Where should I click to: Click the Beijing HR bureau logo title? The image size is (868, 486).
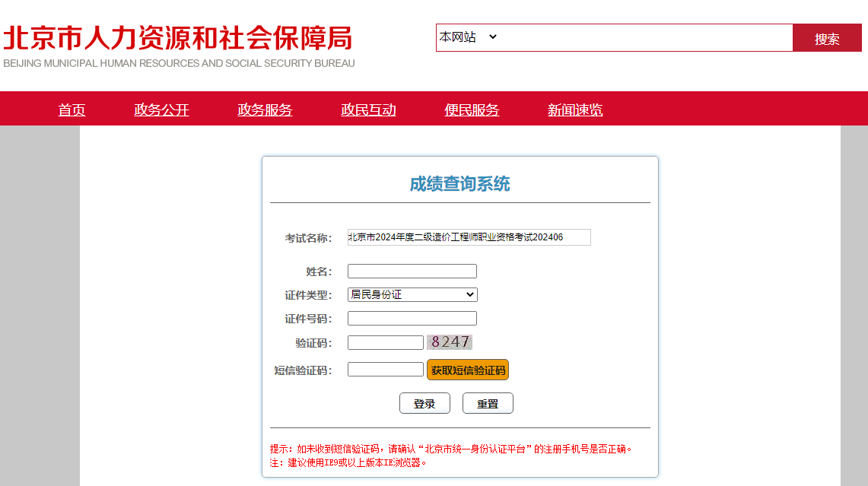[178, 40]
